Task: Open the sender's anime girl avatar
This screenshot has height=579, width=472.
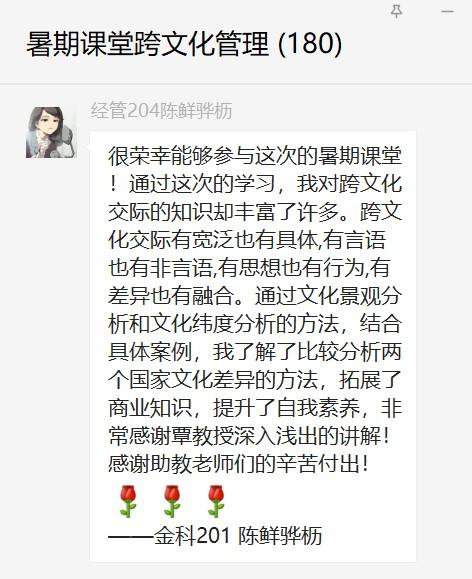Action: coord(51,133)
